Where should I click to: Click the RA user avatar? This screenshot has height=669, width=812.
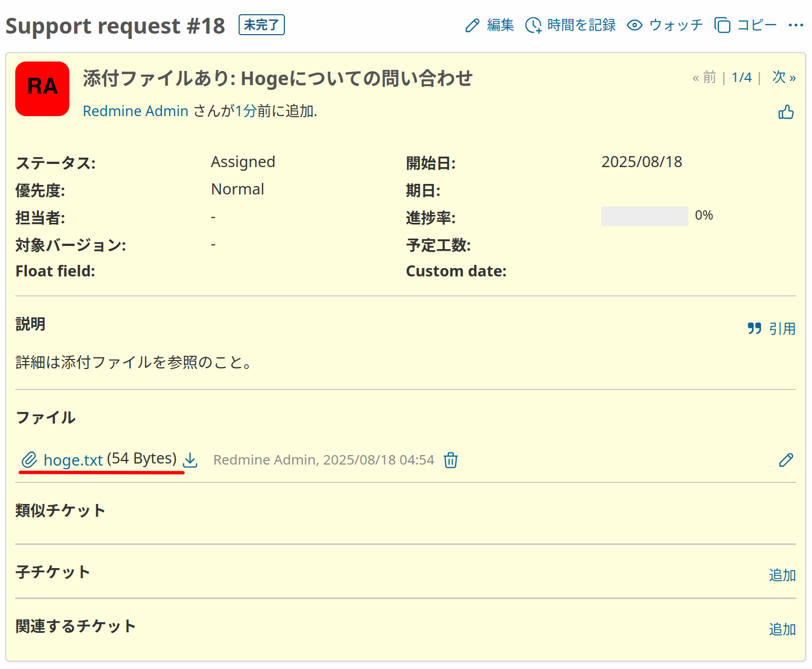(x=43, y=89)
